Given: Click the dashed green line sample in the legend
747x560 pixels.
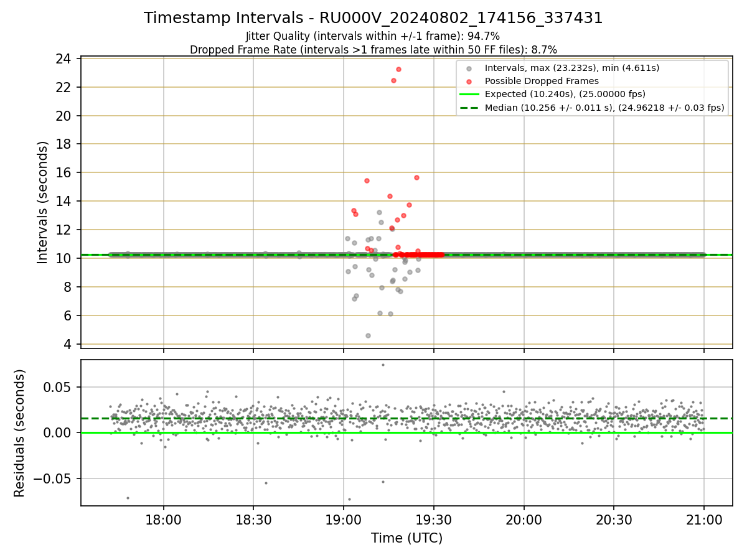Looking at the screenshot, I should pos(469,108).
